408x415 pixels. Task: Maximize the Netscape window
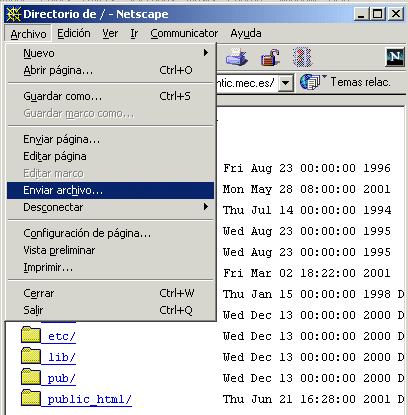[x=378, y=14]
